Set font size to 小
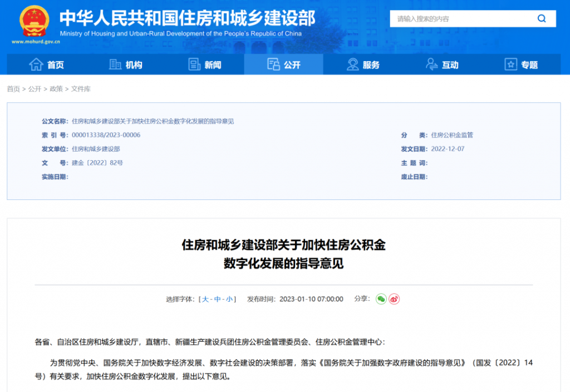570x392 pixels. [229, 299]
